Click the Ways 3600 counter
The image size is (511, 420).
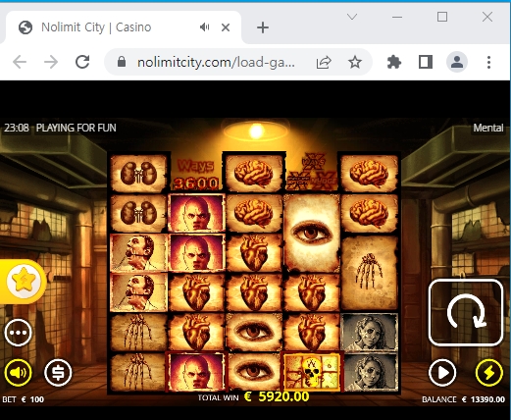coord(196,175)
